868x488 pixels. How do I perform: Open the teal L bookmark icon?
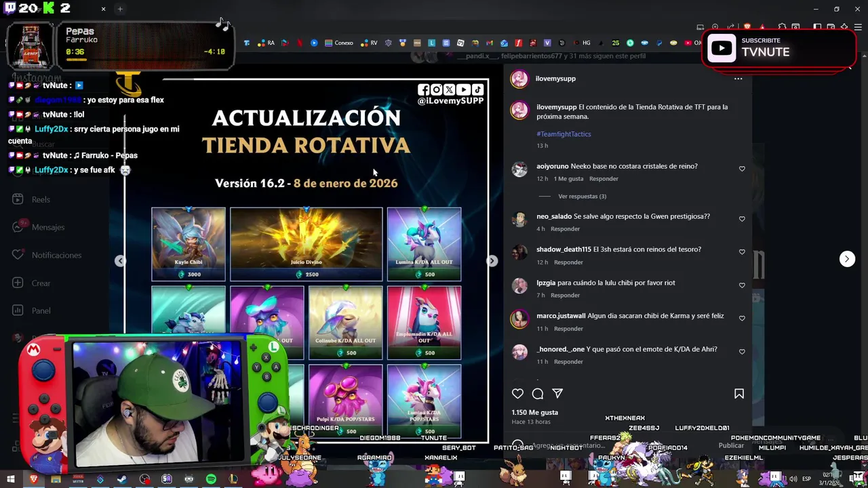431,43
